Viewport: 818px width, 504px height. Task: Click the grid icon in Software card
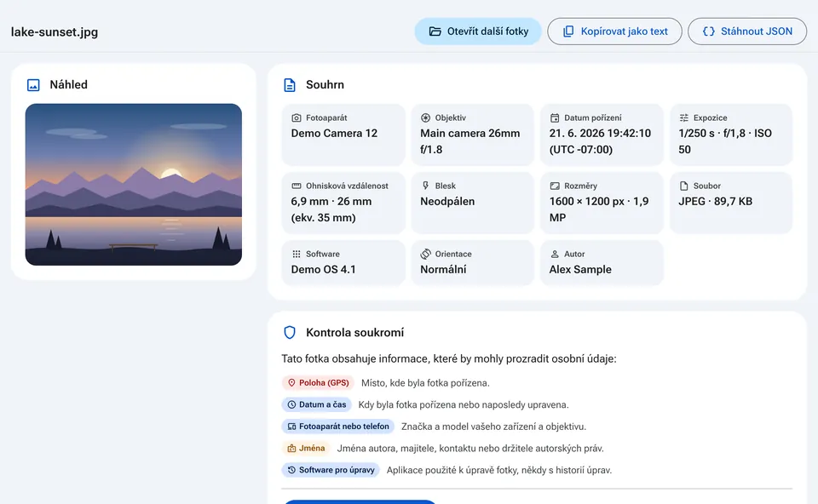[297, 254]
